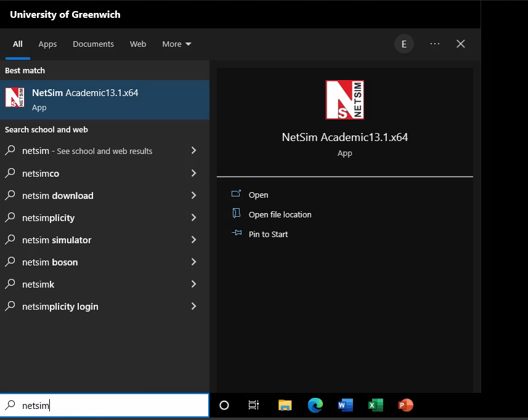
Task: Open Microsoft Excel from the taskbar
Action: pyautogui.click(x=375, y=405)
